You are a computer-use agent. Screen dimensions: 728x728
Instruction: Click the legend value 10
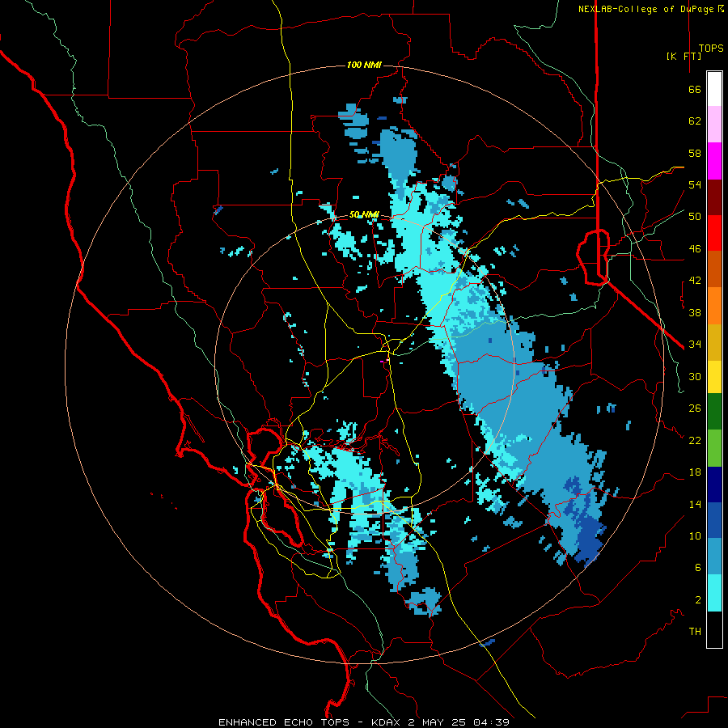pos(695,535)
